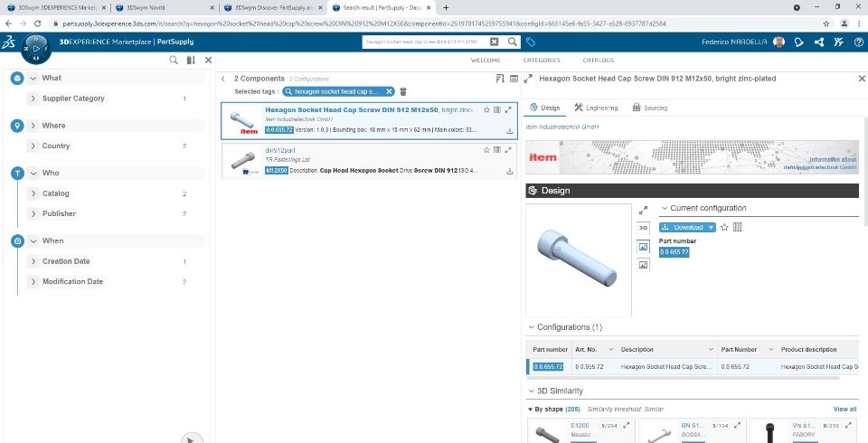Expand the Catalog filter

(33, 193)
